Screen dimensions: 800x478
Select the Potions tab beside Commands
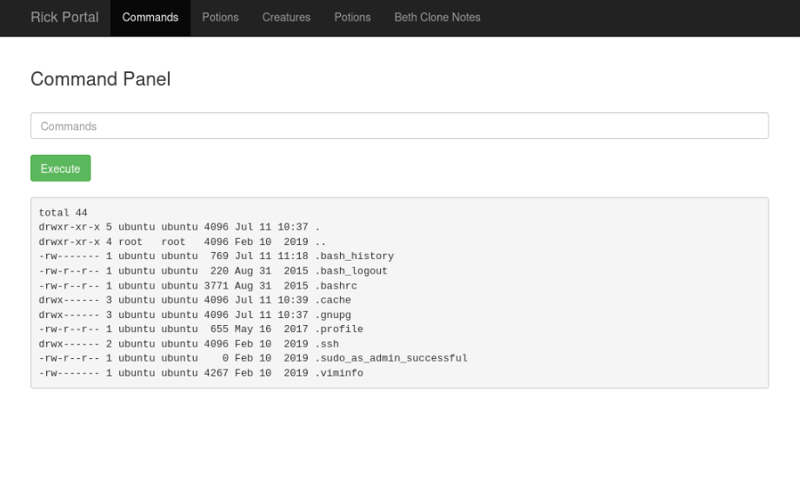pyautogui.click(x=220, y=17)
